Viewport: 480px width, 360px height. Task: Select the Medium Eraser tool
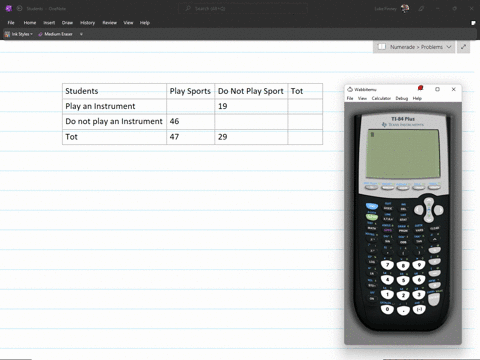(x=55, y=34)
